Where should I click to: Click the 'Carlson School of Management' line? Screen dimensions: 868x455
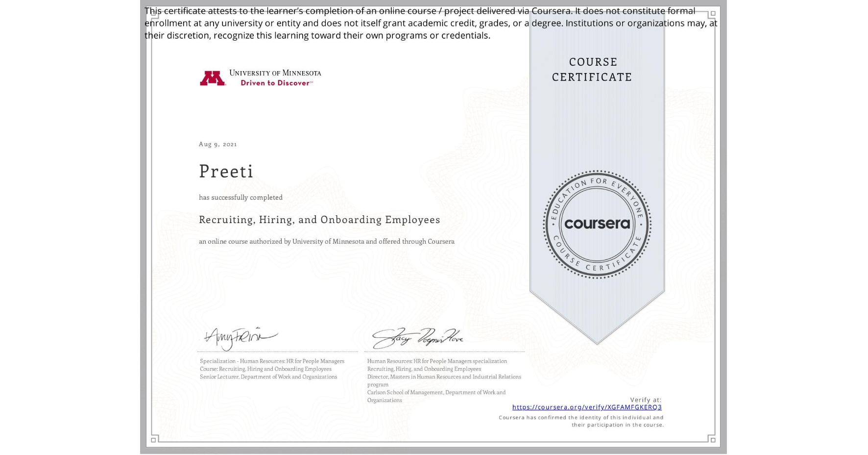436,396
